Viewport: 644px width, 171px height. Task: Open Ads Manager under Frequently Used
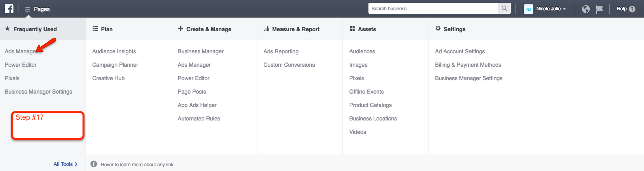pyautogui.click(x=21, y=51)
